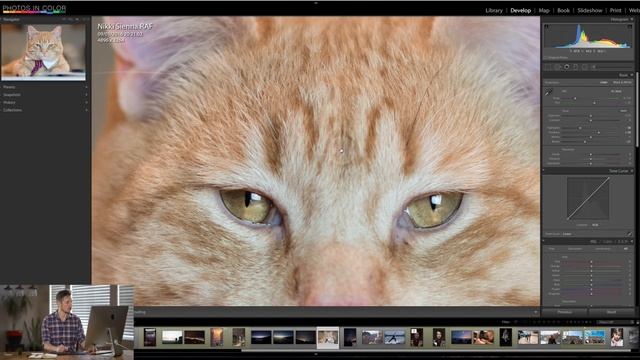Set Navigator zoom to 1:1
Viewport: 640px width, 360px height.
[77, 19]
